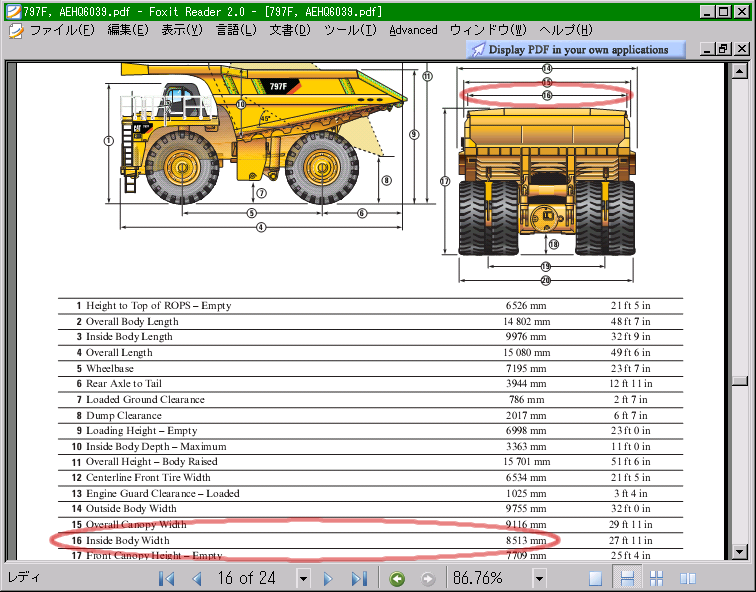Click the page number field 16 of 24
The width and height of the screenshot is (756, 592).
tap(246, 578)
